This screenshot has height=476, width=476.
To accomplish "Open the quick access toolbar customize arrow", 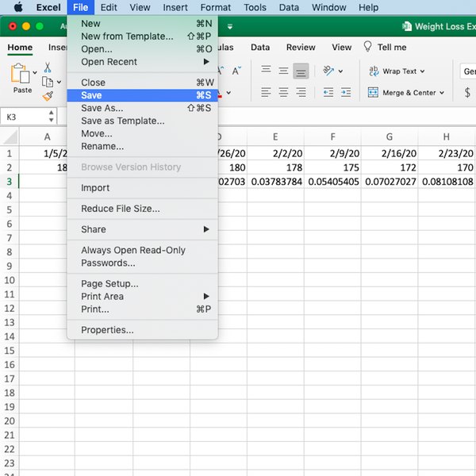I will (230, 27).
